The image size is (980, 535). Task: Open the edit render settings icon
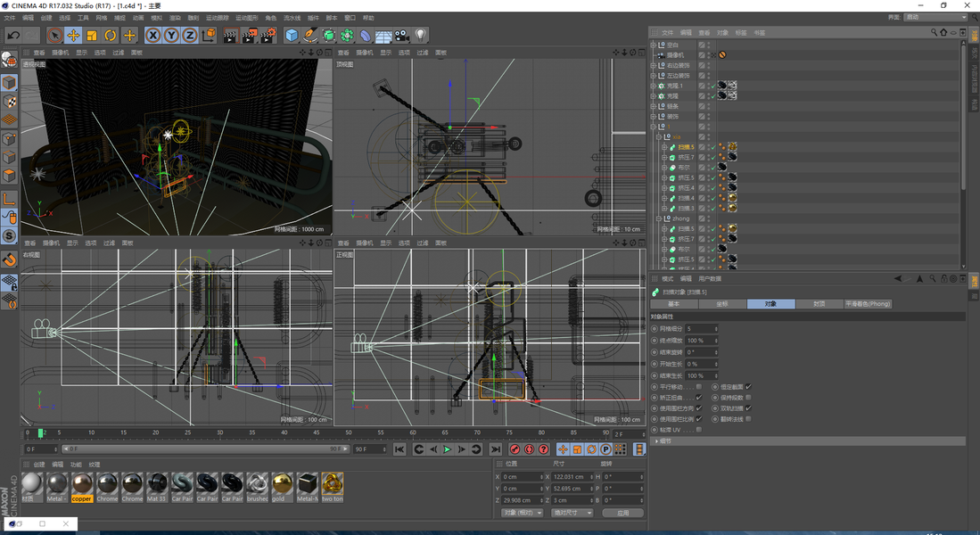point(268,36)
